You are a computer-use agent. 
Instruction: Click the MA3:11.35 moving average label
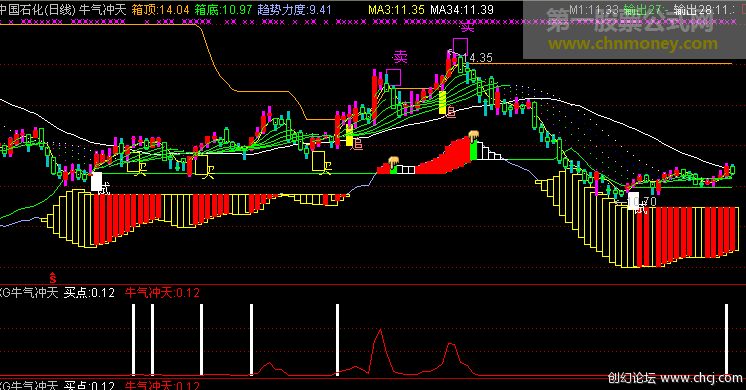(x=396, y=10)
